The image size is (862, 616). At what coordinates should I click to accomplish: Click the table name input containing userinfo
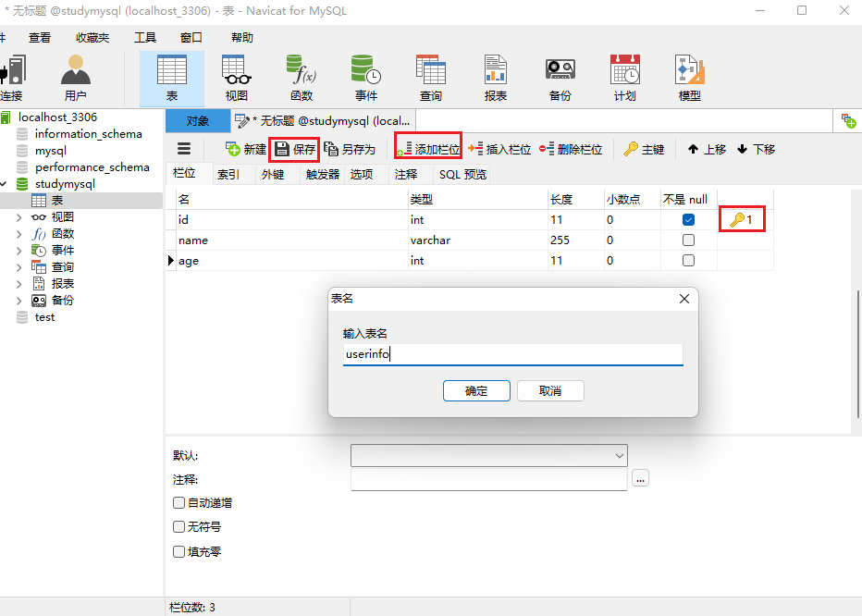pos(513,354)
